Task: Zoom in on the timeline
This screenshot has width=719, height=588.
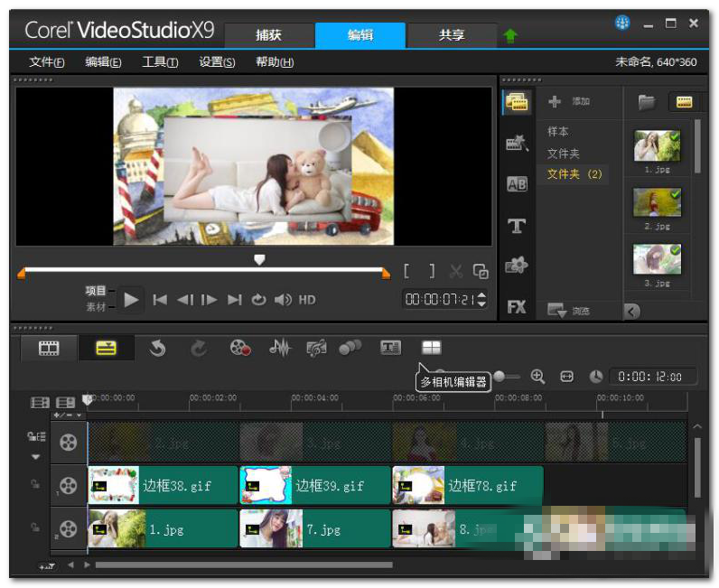Action: pos(537,377)
